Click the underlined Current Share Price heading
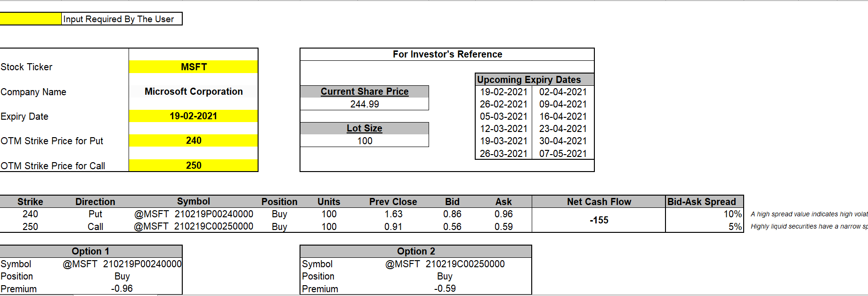 pos(365,91)
